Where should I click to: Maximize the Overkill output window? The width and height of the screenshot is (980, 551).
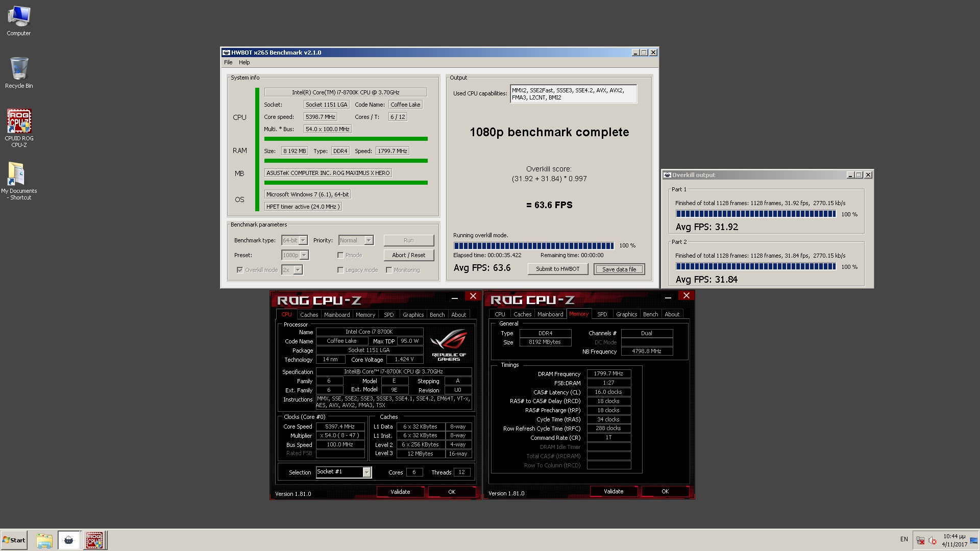859,175
